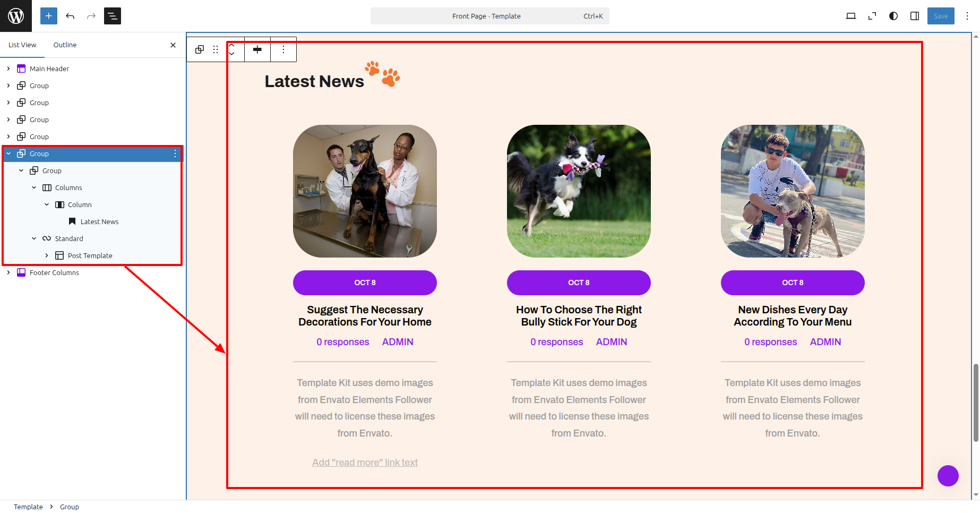Click the block toolbar align icon

pos(257,49)
